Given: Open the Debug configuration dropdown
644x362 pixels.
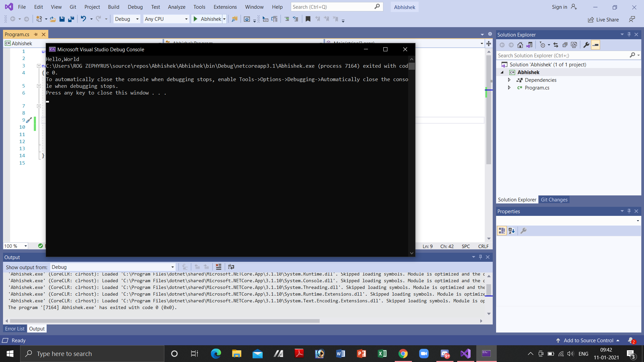Looking at the screenshot, I should [x=126, y=19].
